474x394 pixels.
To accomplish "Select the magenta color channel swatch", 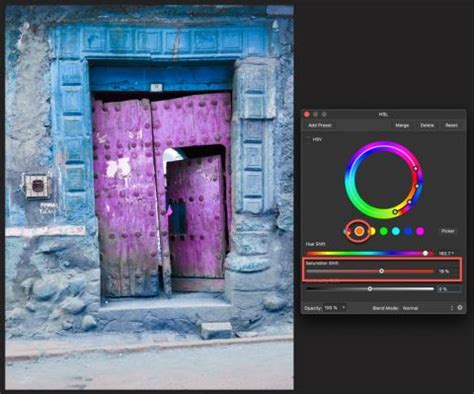I will point(420,231).
